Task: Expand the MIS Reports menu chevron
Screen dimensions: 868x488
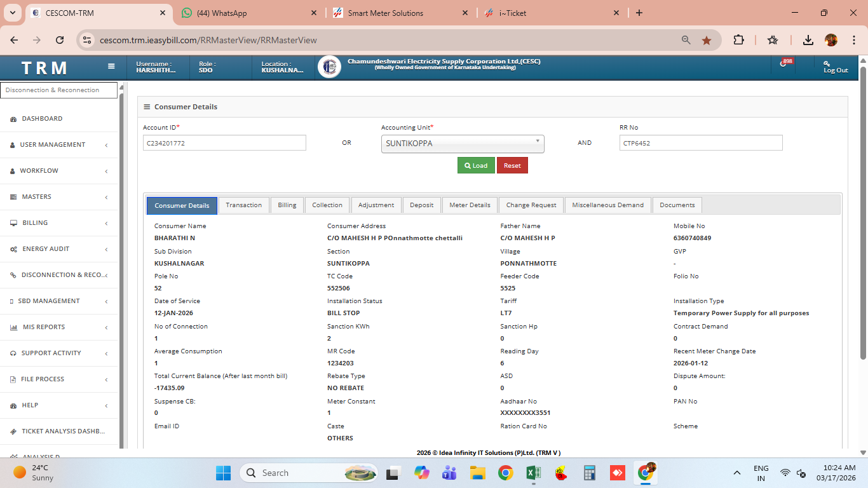Action: pyautogui.click(x=106, y=327)
